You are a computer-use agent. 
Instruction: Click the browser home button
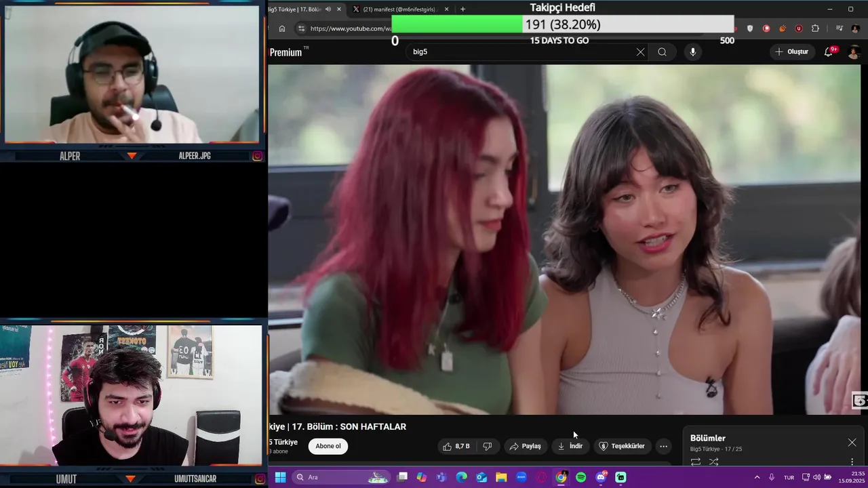tap(282, 28)
